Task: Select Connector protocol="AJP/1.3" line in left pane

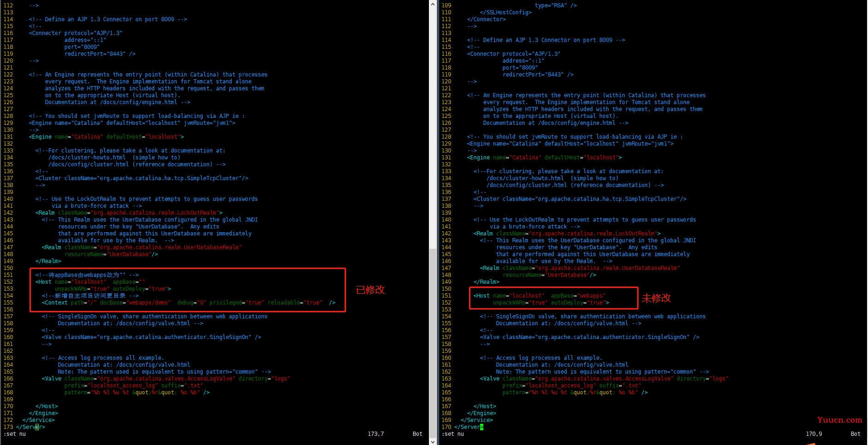Action: [76, 33]
